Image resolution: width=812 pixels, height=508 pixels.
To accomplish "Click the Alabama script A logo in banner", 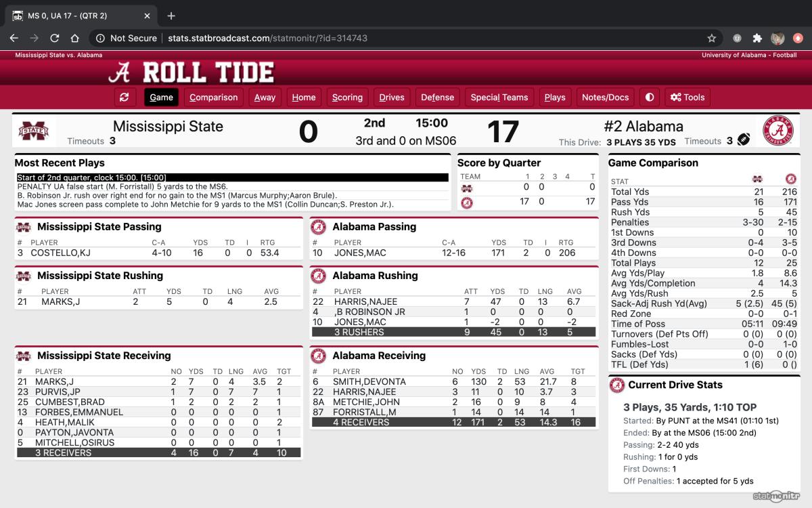I will pos(120,72).
